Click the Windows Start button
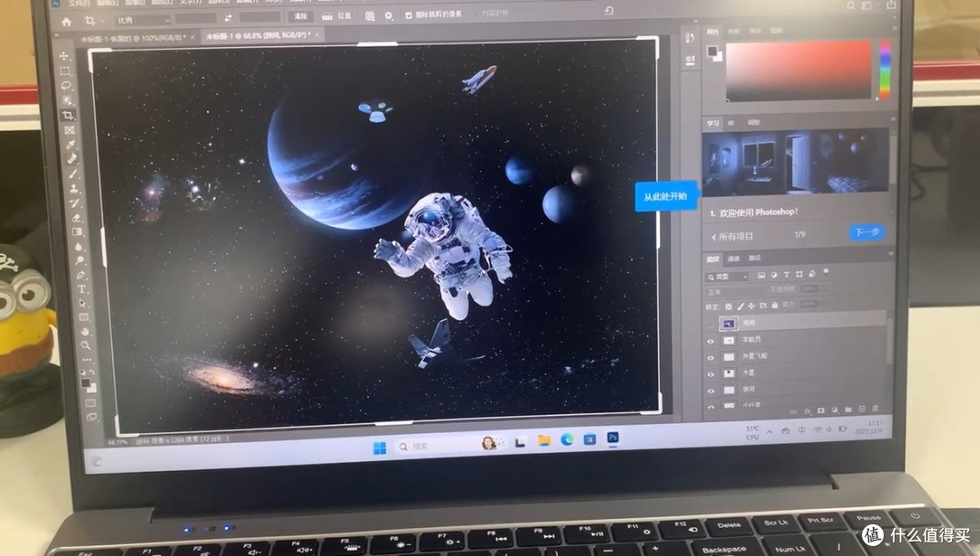 click(379, 448)
